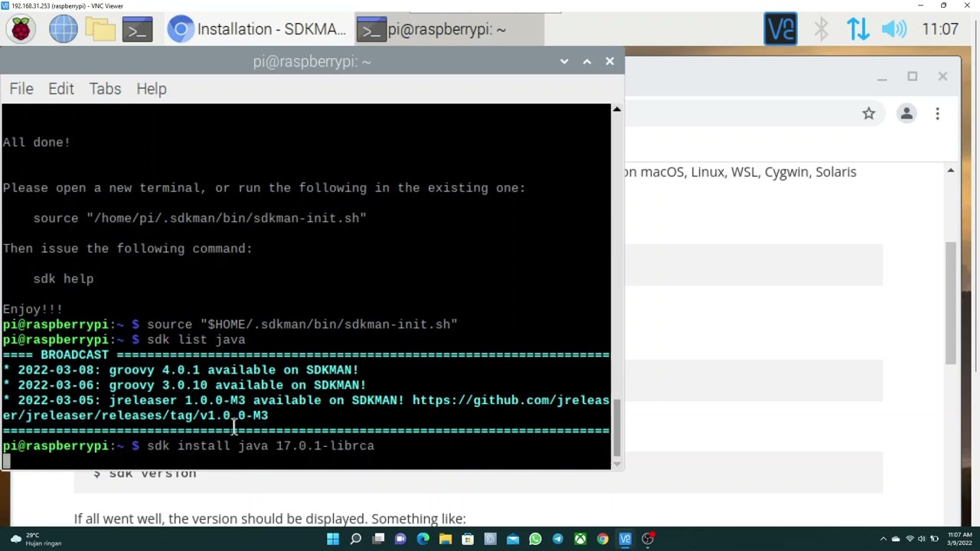
Task: Switch to Installation - SDKMAN Chromium window
Action: [x=258, y=29]
